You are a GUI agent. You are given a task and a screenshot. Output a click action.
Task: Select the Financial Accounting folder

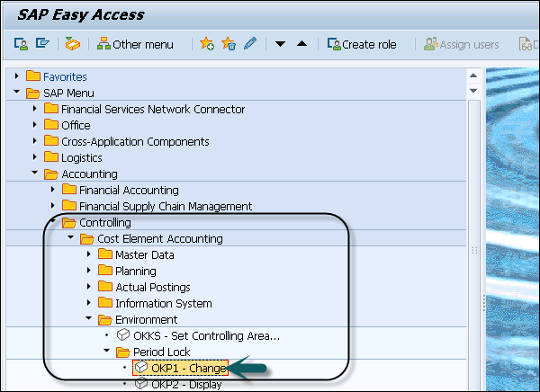[x=128, y=190]
